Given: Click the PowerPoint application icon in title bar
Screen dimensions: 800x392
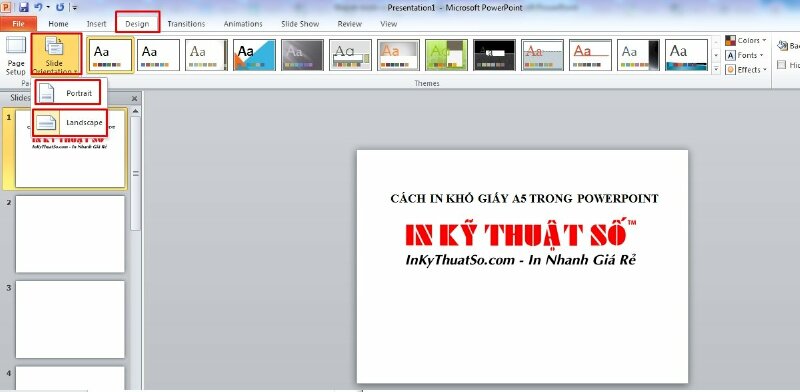Looking at the screenshot, I should pos(6,7).
